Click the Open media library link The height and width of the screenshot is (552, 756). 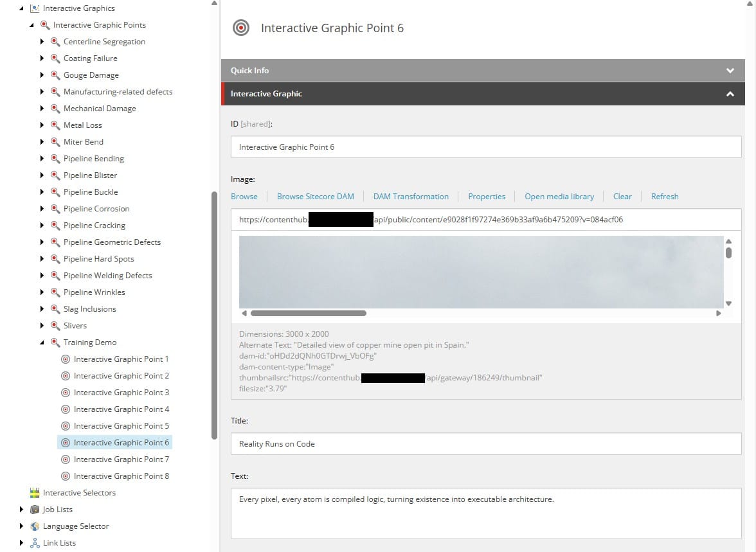point(559,197)
